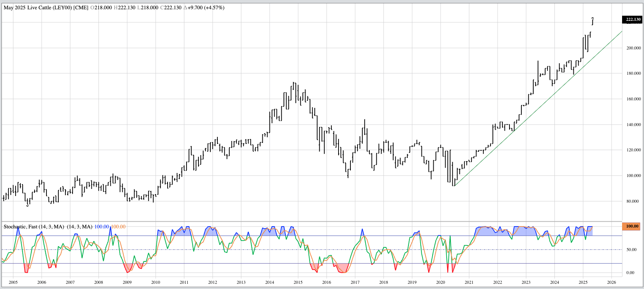Click the 2015 year label on time axis

[x=298, y=282]
